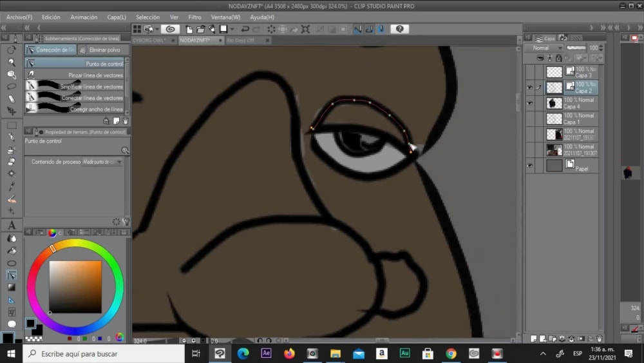
Task: Click the Save icon in toolbar
Action: 223,29
